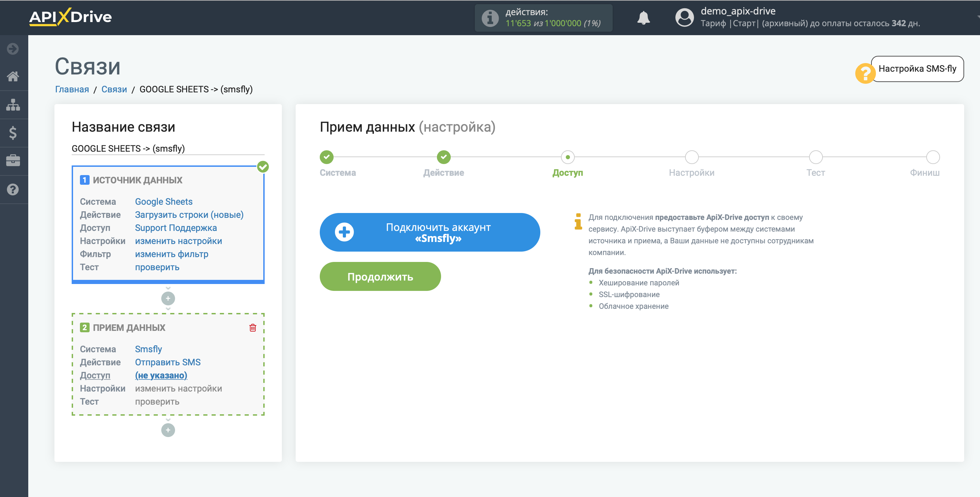Viewport: 980px width, 497px height.
Task: Open connections sitemap icon in sidebar
Action: (13, 105)
